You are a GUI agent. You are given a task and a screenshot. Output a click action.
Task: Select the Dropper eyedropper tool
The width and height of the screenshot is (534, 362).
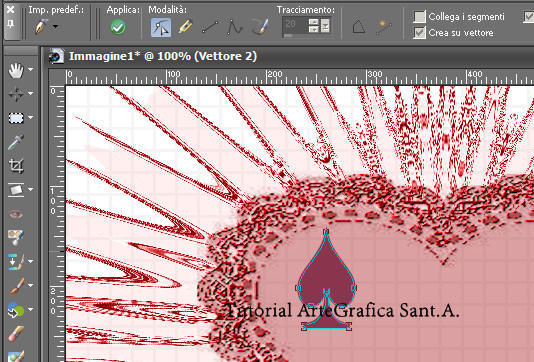click(16, 143)
